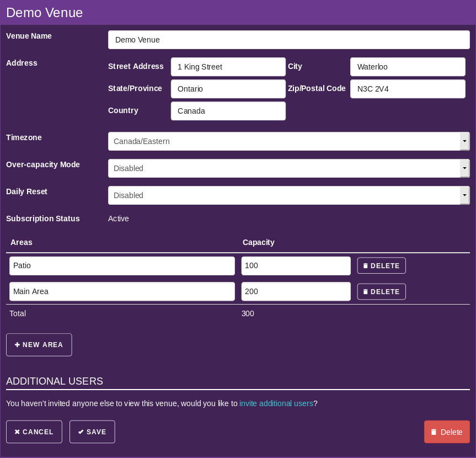Click into the Street Address field
Screen dimensions: 476x458
point(228,67)
